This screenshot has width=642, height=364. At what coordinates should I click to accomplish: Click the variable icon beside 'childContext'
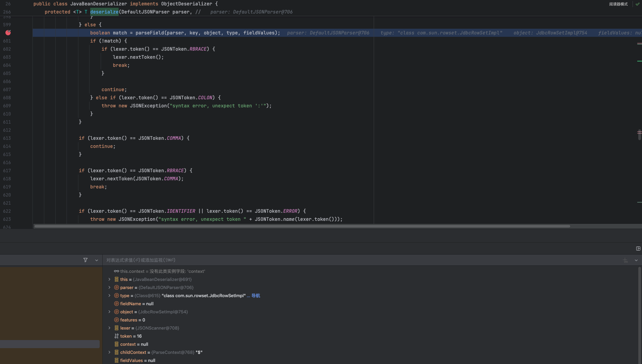117,352
